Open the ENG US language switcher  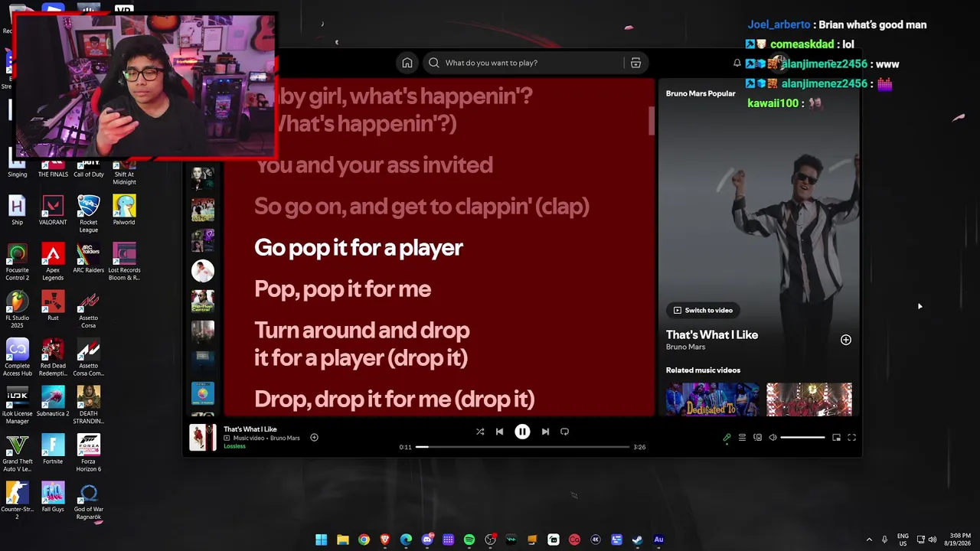(x=903, y=540)
